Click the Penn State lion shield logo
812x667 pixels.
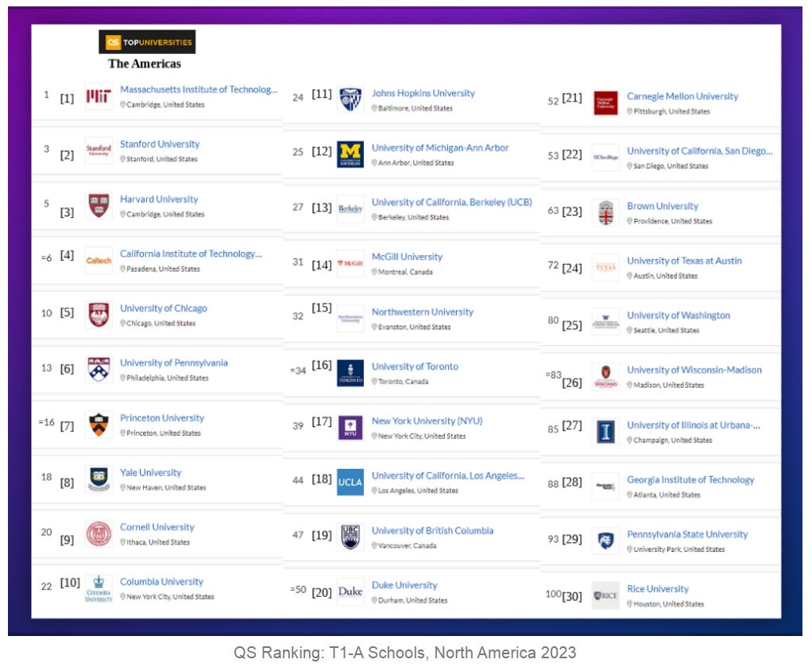[605, 541]
